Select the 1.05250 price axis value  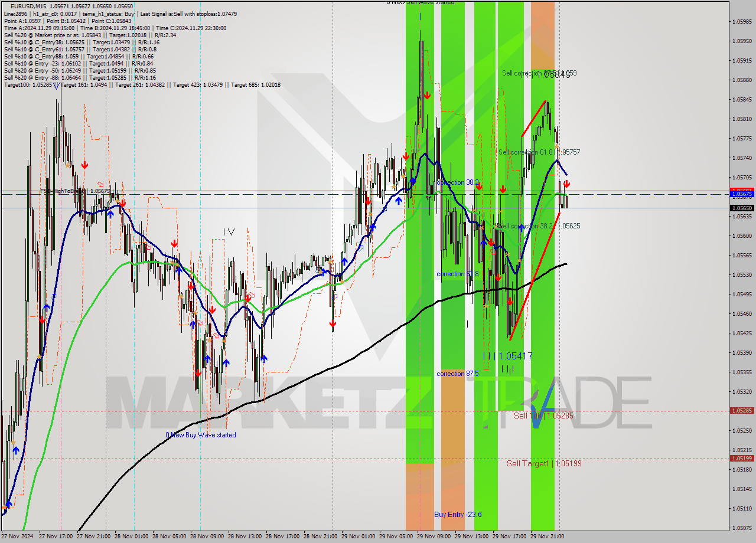[741, 431]
